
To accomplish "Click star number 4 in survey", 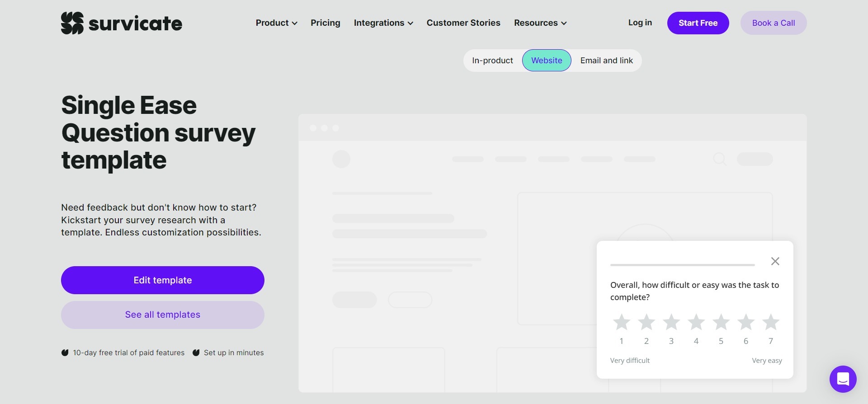I will tap(696, 322).
